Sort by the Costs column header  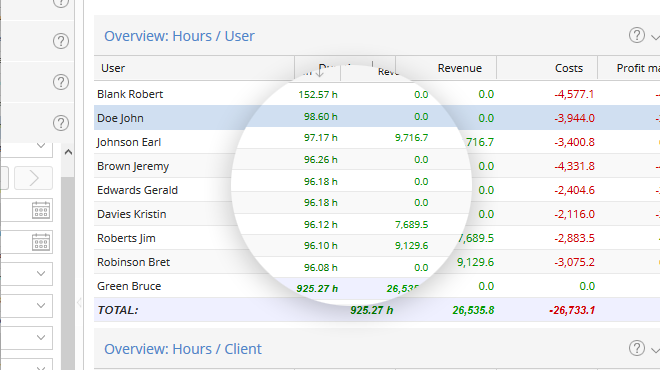pyautogui.click(x=547, y=68)
